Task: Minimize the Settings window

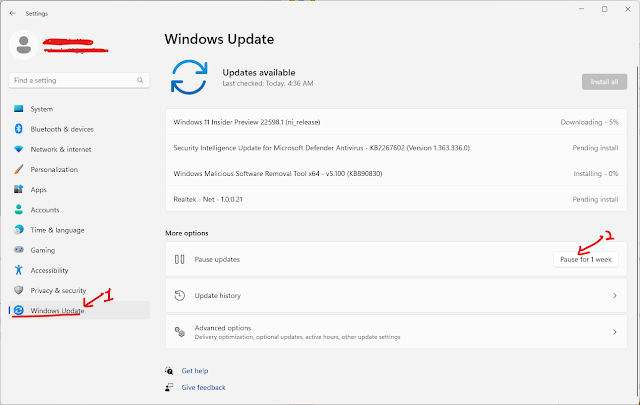Action: pos(582,9)
